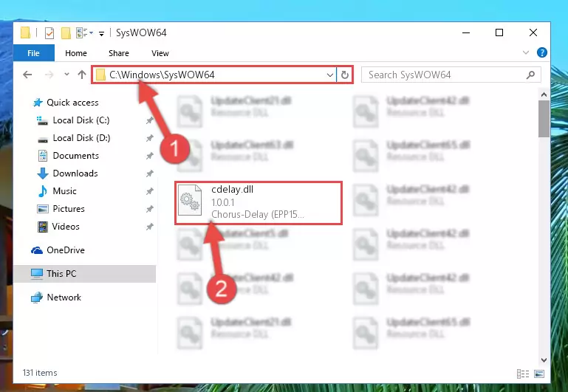Image resolution: width=568 pixels, height=392 pixels.
Task: Click the search magnifier icon
Action: (530, 75)
